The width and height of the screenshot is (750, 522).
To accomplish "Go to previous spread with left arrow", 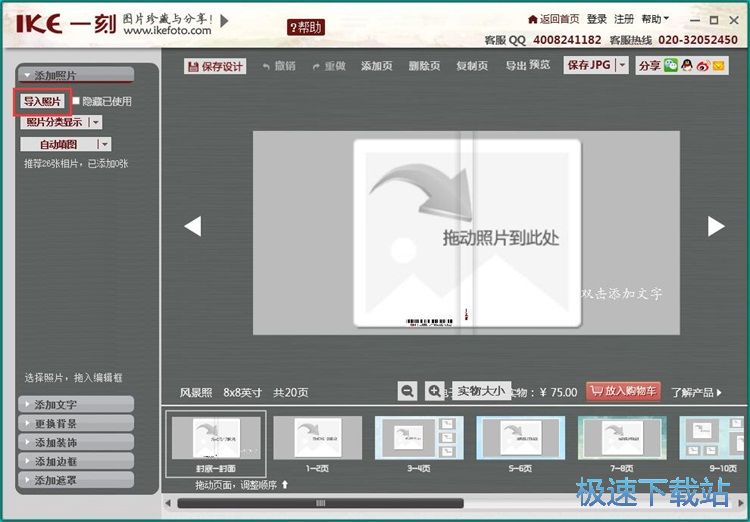I will [x=193, y=226].
